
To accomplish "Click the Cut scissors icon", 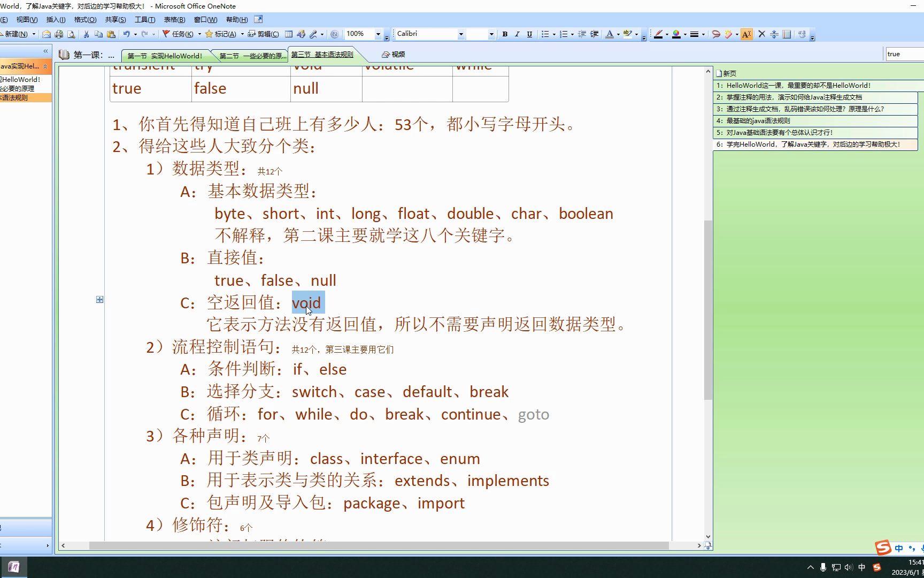I will point(86,34).
